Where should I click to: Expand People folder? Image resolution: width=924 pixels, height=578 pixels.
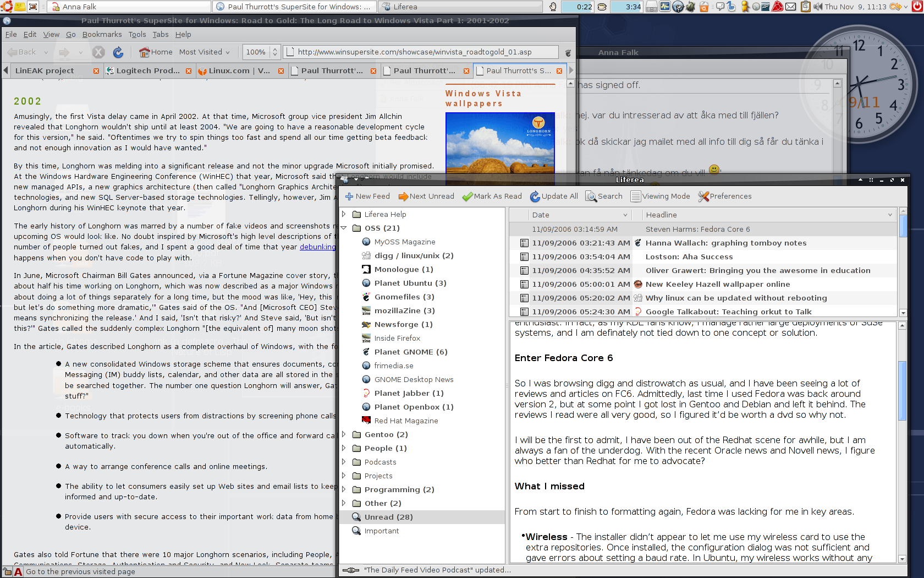click(x=344, y=448)
